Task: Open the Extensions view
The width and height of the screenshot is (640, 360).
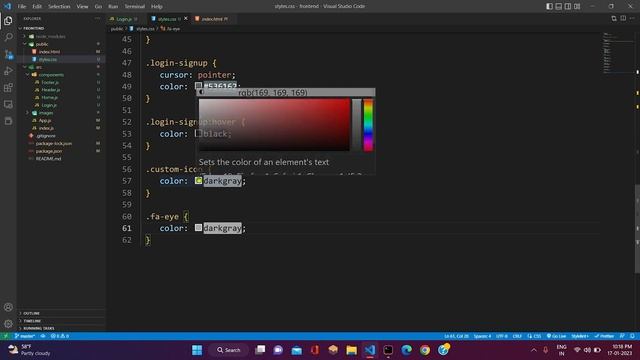Action: coord(8,88)
